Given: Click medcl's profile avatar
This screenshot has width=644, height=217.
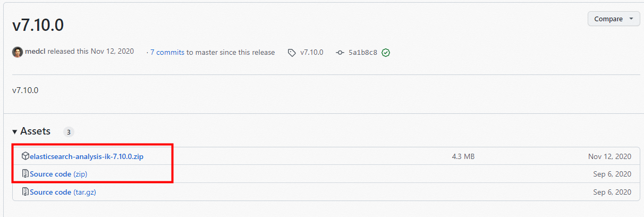Looking at the screenshot, I should [18, 52].
